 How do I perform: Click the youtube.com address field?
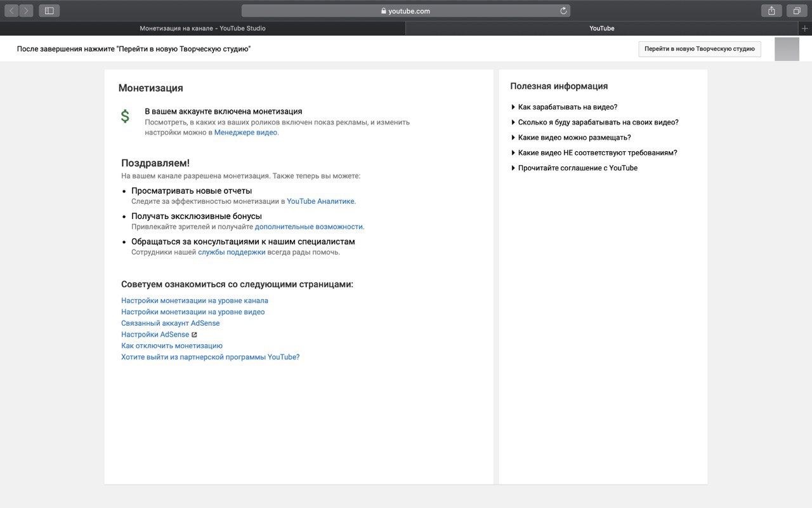coord(406,11)
